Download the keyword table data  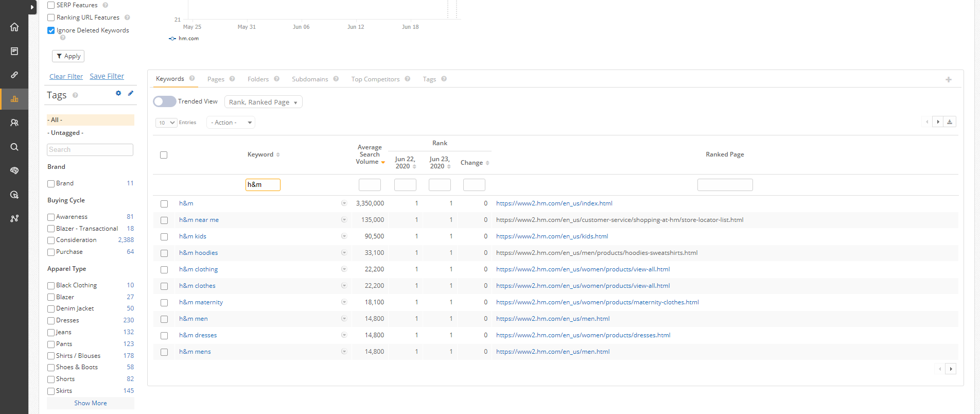(950, 122)
